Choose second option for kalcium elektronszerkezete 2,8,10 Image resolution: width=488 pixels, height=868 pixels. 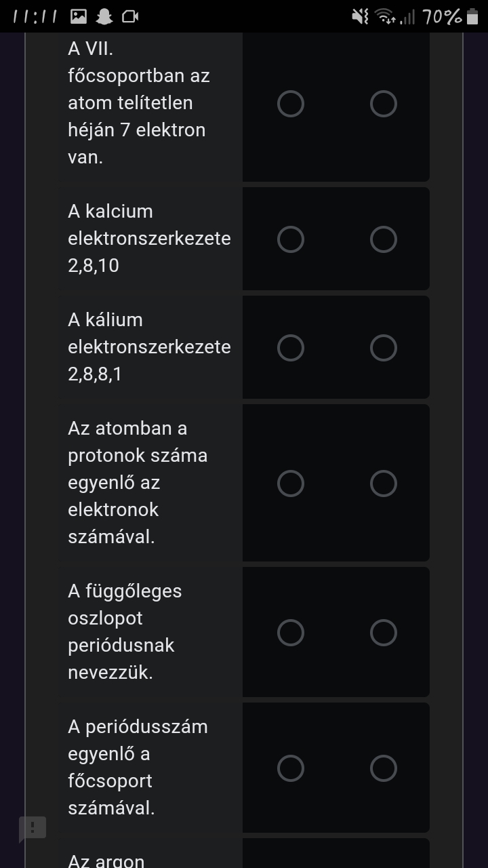click(384, 239)
